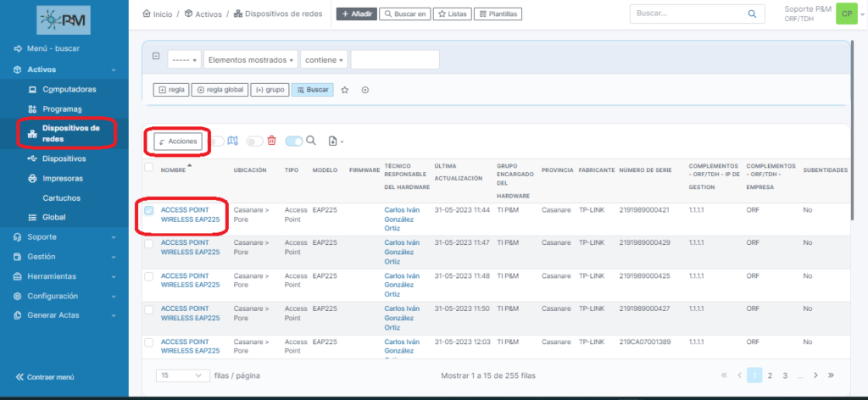Tick the checkbox of the first EAP225 row

point(149,210)
